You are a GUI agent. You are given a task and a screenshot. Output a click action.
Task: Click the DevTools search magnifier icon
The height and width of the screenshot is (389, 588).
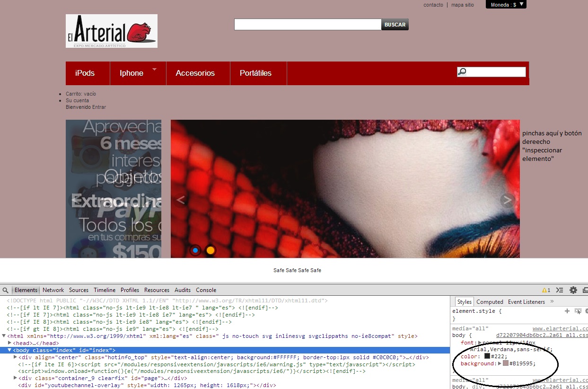click(5, 290)
